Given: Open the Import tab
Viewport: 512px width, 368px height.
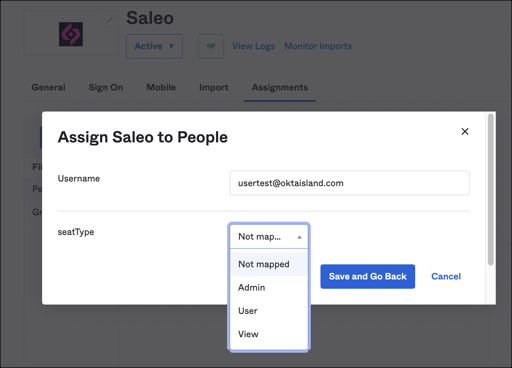Looking at the screenshot, I should 214,87.
